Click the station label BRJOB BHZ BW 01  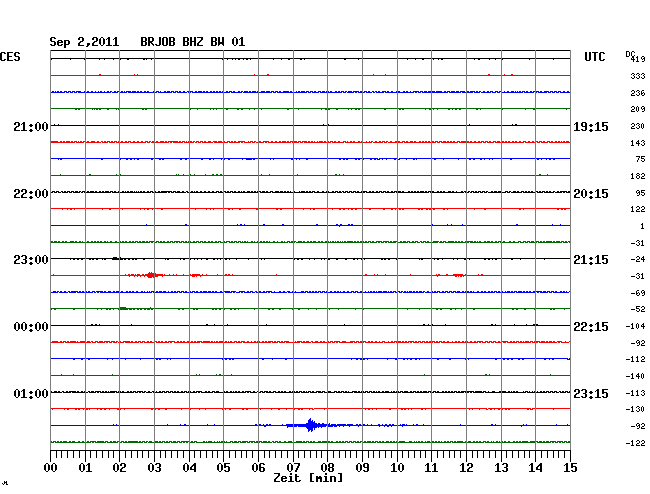[x=193, y=42]
